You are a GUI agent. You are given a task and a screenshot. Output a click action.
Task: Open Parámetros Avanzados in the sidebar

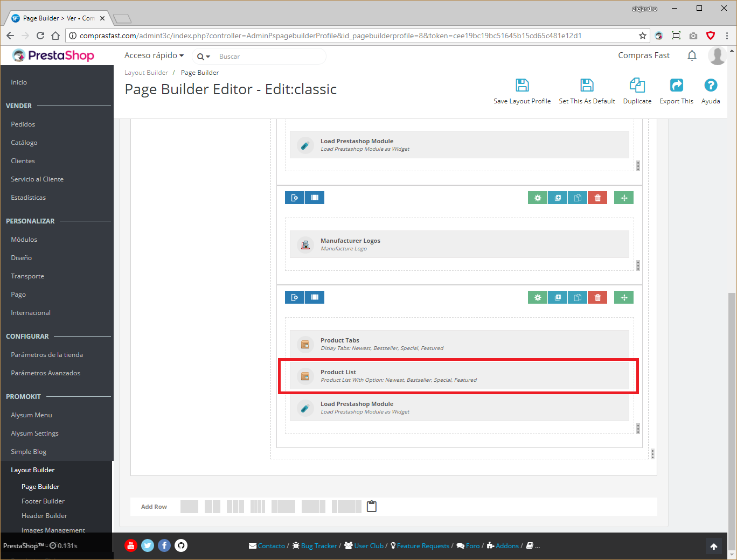46,373
